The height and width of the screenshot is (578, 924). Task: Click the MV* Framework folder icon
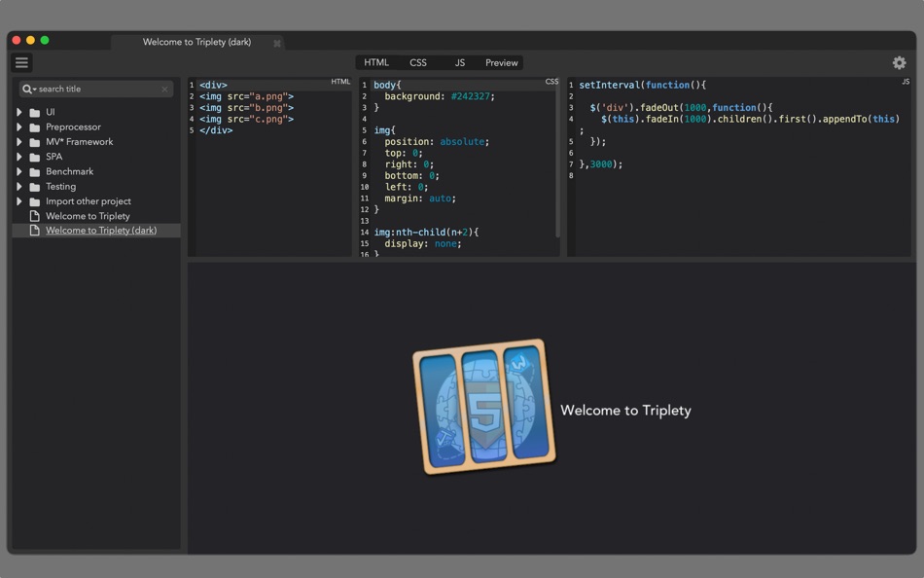(35, 142)
